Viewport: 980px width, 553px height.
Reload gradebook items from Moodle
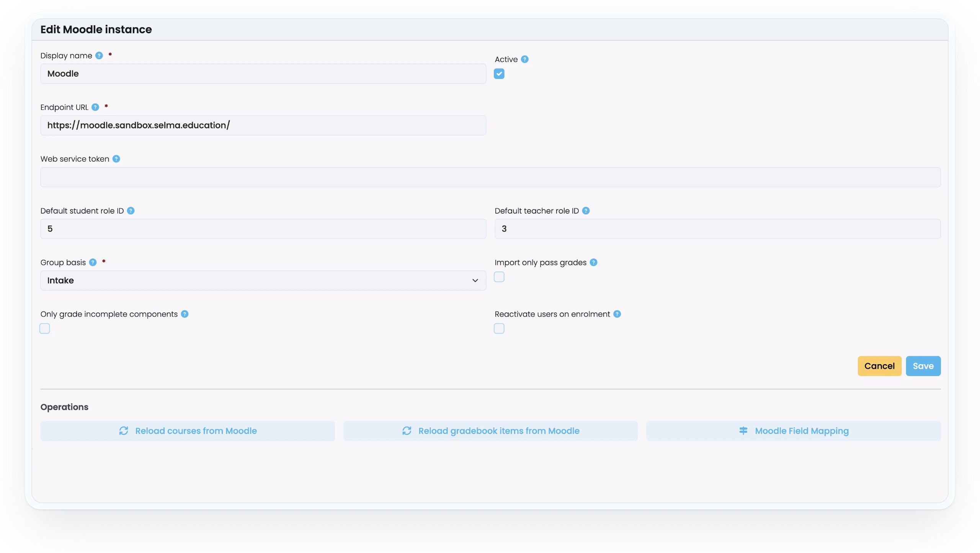pos(490,431)
